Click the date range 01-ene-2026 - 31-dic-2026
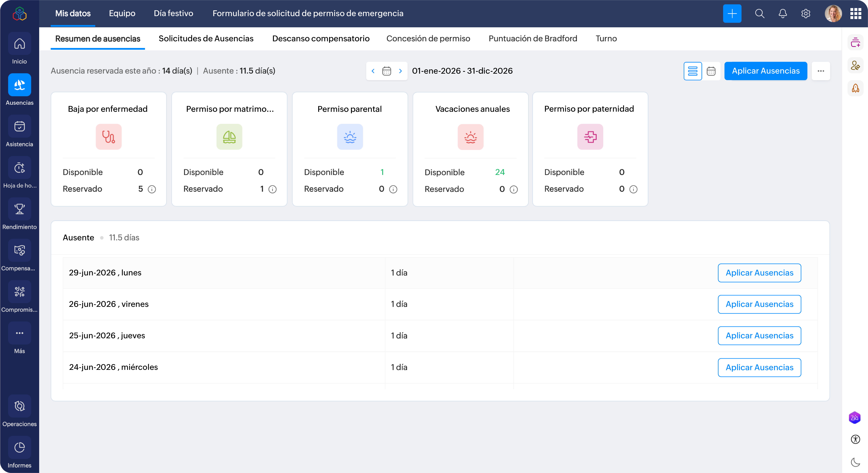 coord(462,71)
